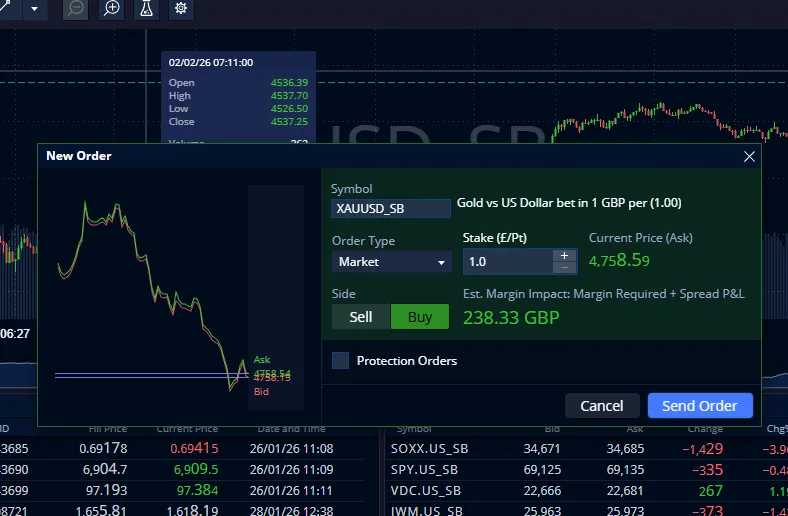Click the zoom in magnifier icon

click(111, 9)
